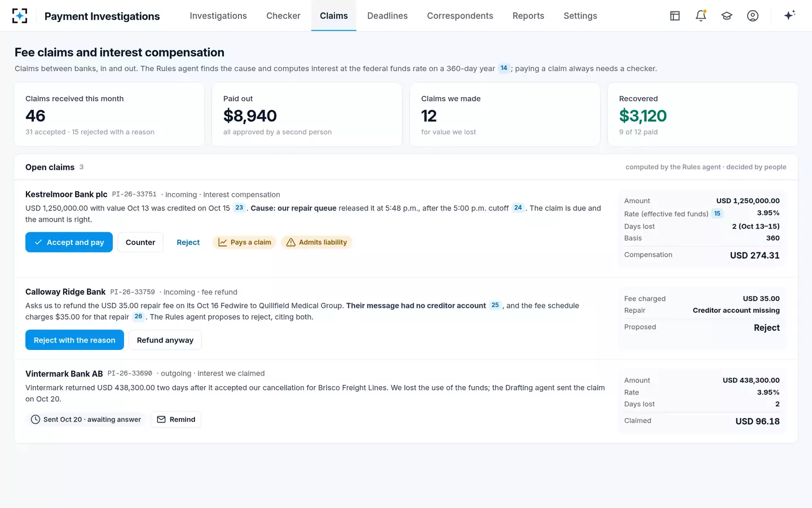812x508 pixels.
Task: Open reference 15 beside effective fed funds rate
Action: 717,213
